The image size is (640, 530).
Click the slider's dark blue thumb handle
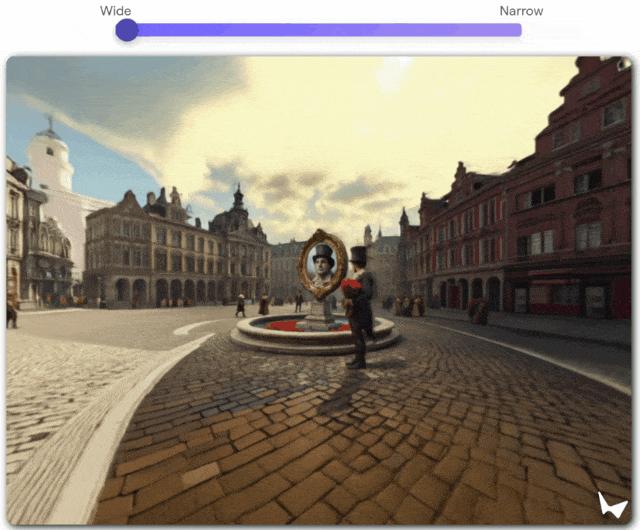127,30
